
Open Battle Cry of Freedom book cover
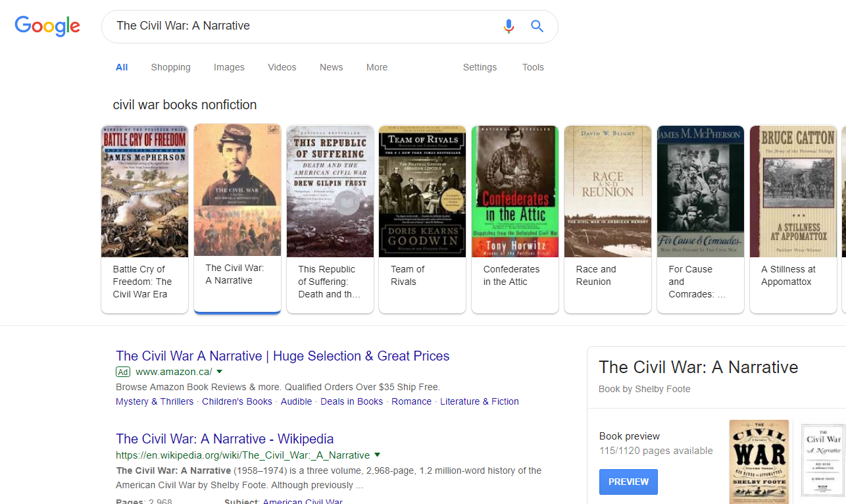[x=145, y=191]
